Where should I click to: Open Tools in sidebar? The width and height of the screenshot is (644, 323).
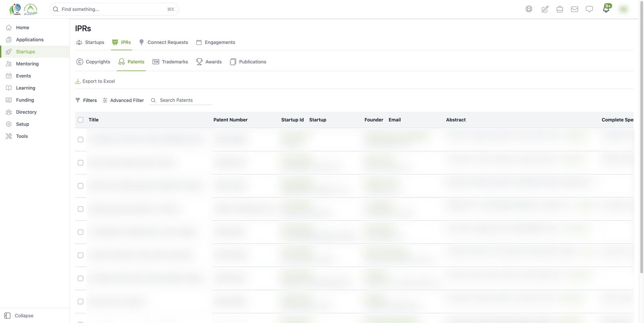[x=35, y=136]
